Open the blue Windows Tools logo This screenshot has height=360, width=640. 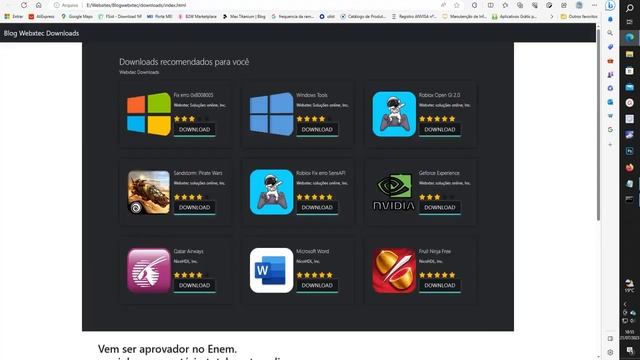pyautogui.click(x=271, y=114)
